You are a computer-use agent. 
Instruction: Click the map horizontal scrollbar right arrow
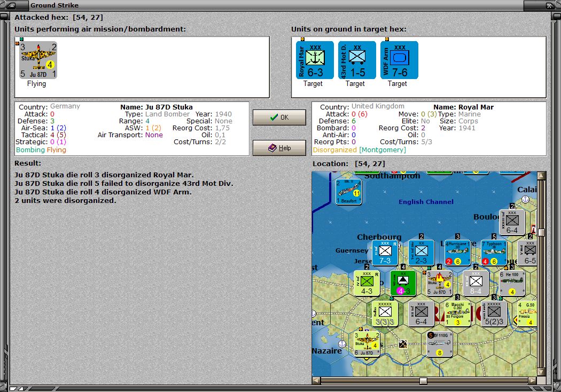[533, 381]
